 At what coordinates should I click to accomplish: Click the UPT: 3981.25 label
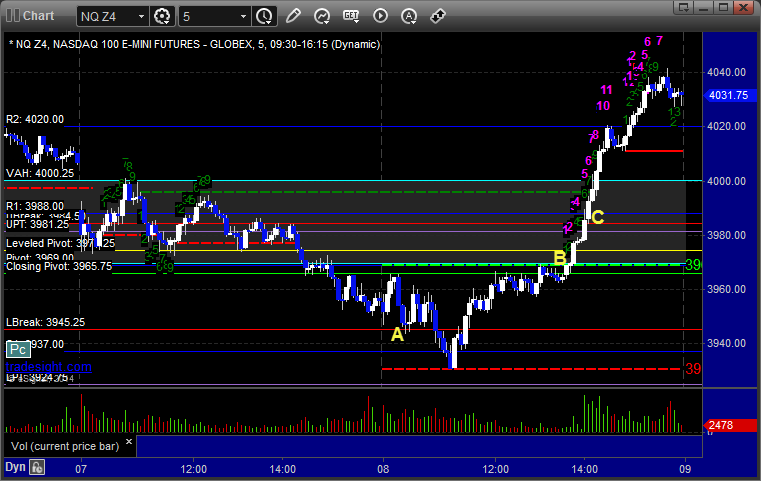[x=37, y=224]
